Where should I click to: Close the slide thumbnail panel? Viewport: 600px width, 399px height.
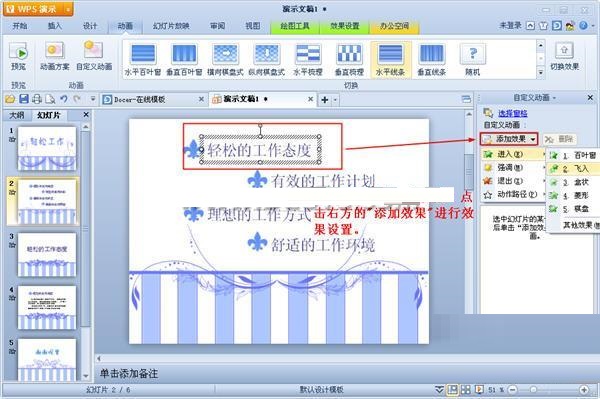pyautogui.click(x=86, y=114)
